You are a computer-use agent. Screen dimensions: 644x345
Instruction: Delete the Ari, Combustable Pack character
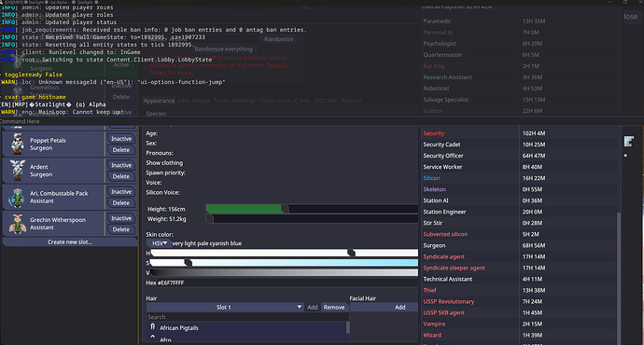pyautogui.click(x=121, y=202)
